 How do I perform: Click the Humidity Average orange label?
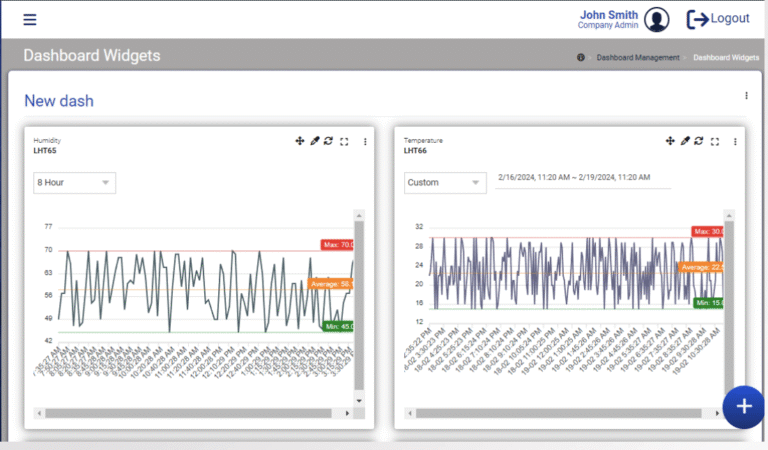pos(331,284)
